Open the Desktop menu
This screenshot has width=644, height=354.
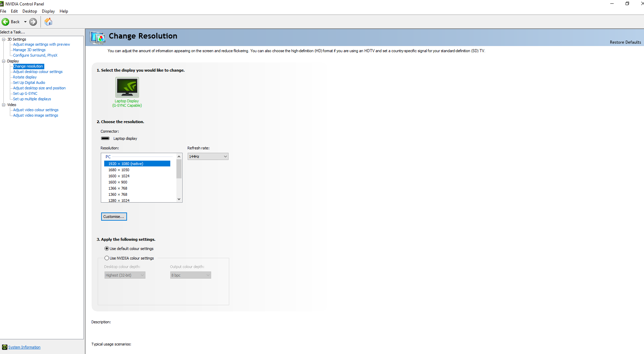pos(30,11)
